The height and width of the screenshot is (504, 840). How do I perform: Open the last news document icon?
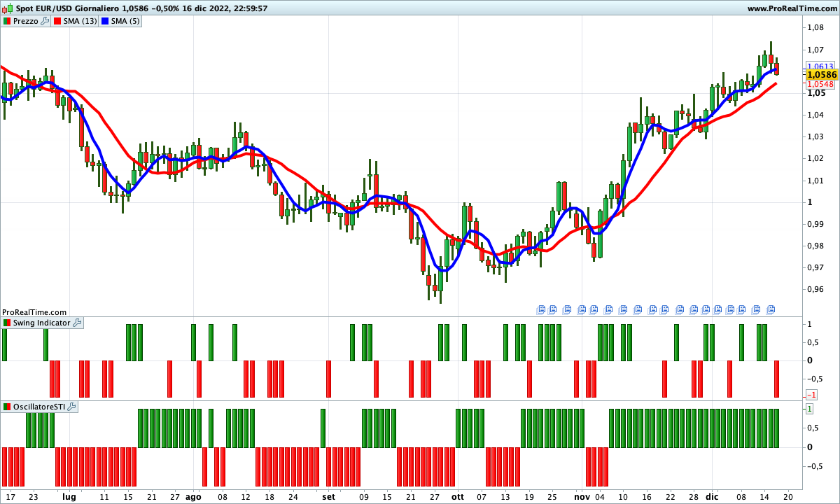coord(771,309)
